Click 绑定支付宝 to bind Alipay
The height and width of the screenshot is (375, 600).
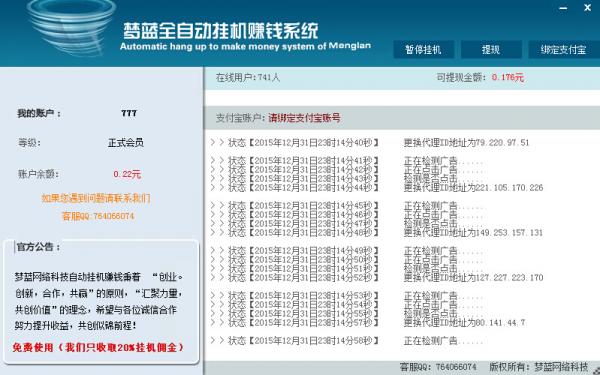[x=564, y=50]
